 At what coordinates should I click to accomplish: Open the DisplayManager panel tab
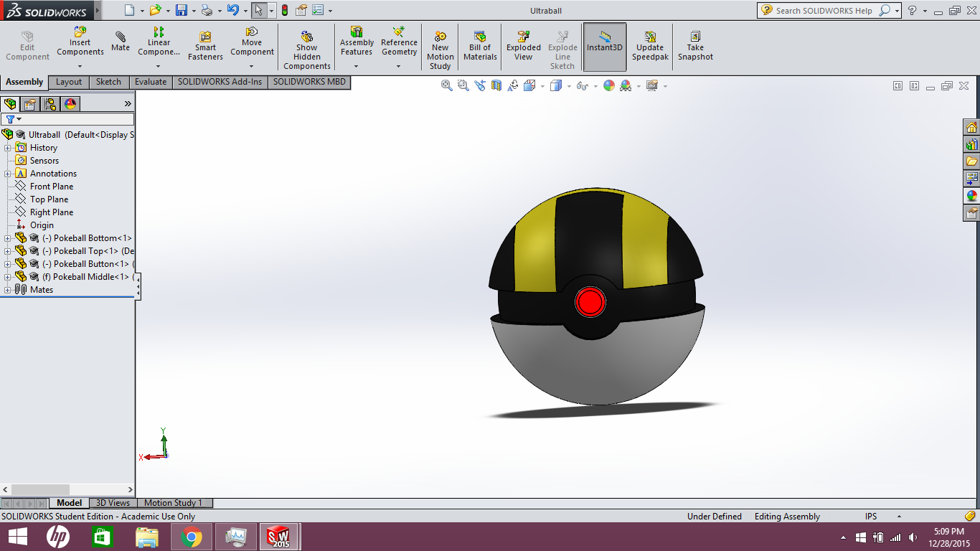70,104
